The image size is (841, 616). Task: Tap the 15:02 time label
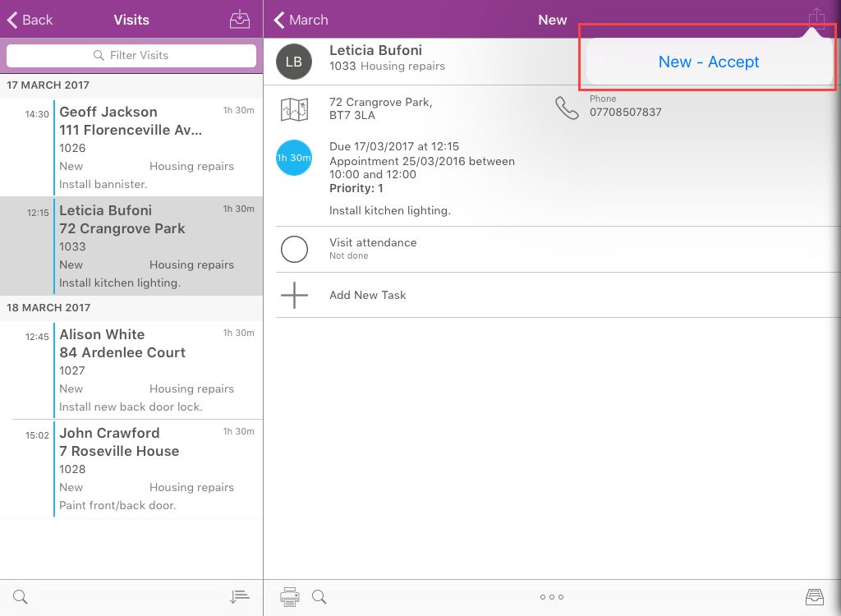click(x=37, y=435)
